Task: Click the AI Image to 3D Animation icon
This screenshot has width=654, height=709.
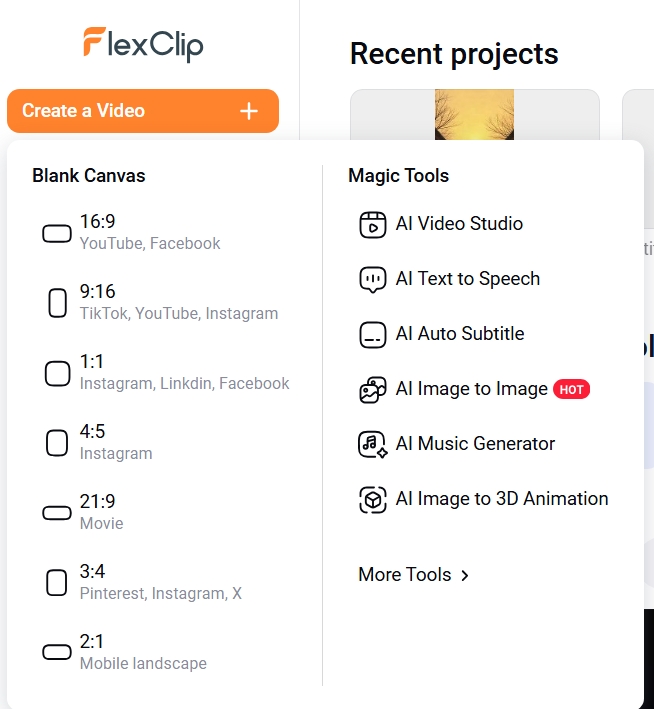Action: point(372,499)
